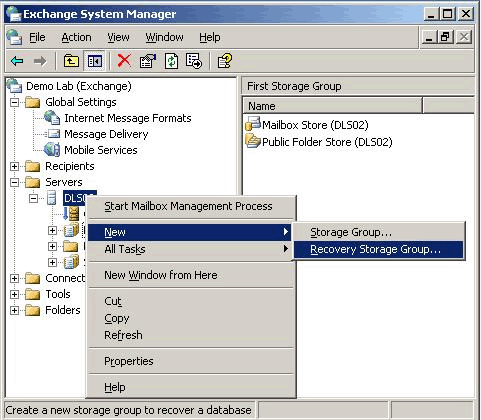Click the Exchange System Manager title bar icon
The image size is (481, 420).
13,14
